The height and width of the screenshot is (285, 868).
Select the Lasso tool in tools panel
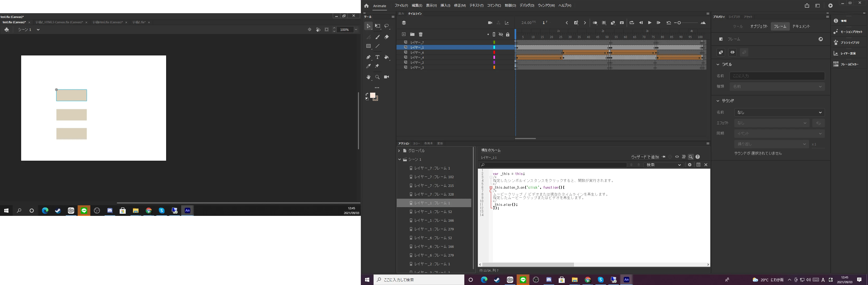(386, 26)
